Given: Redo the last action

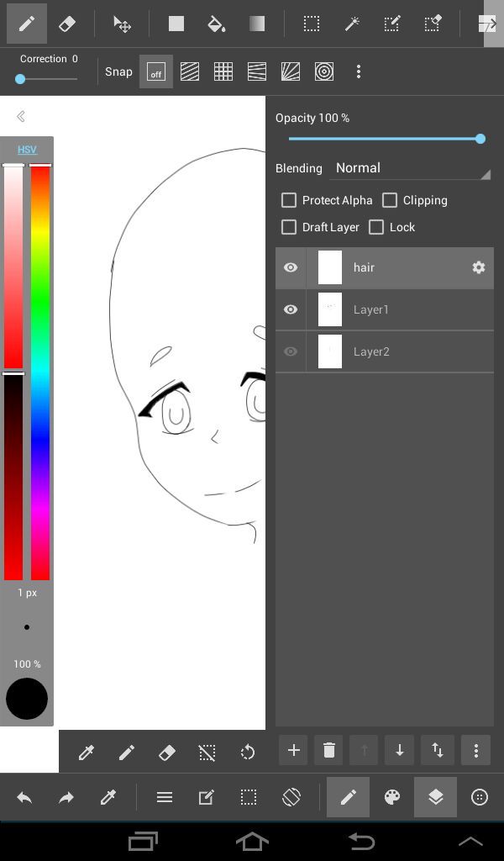Looking at the screenshot, I should [66, 797].
